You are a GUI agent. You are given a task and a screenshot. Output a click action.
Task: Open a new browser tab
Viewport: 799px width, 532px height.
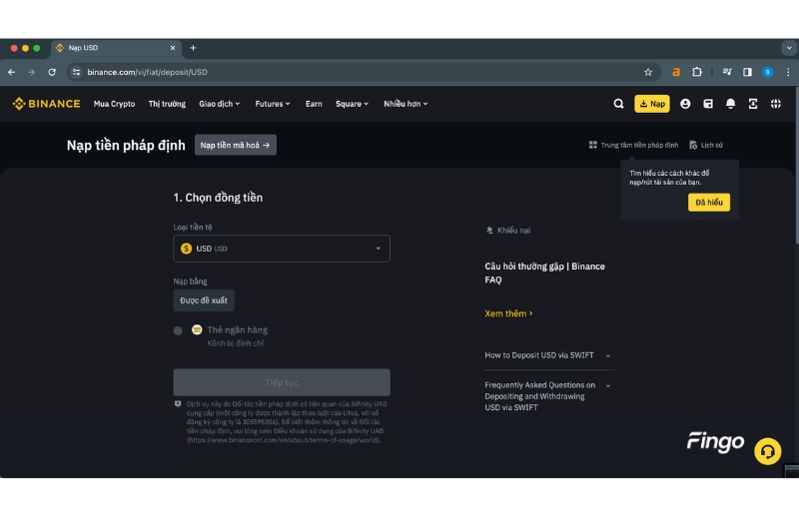point(193,48)
